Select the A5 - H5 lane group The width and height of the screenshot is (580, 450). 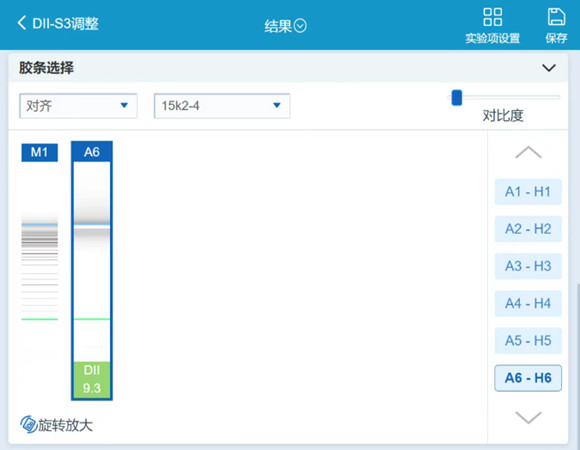coord(528,341)
